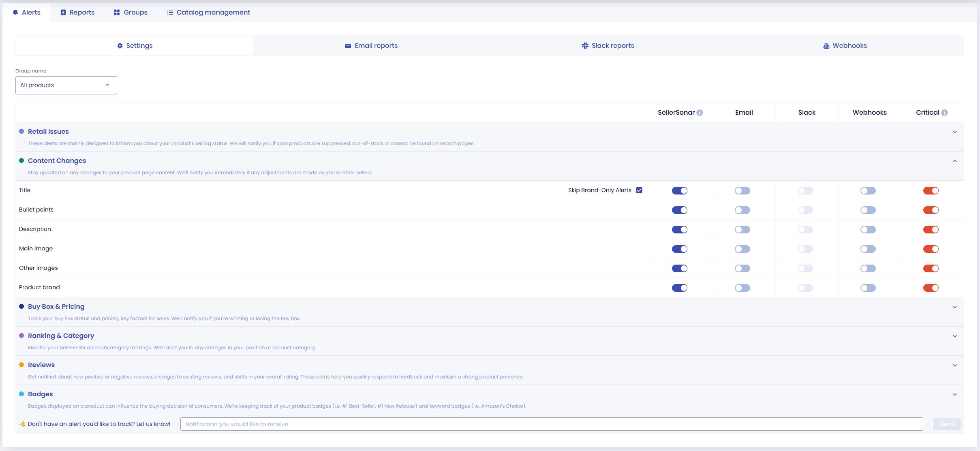Click the Catalog management list icon
This screenshot has width=980, height=451.
click(x=170, y=13)
